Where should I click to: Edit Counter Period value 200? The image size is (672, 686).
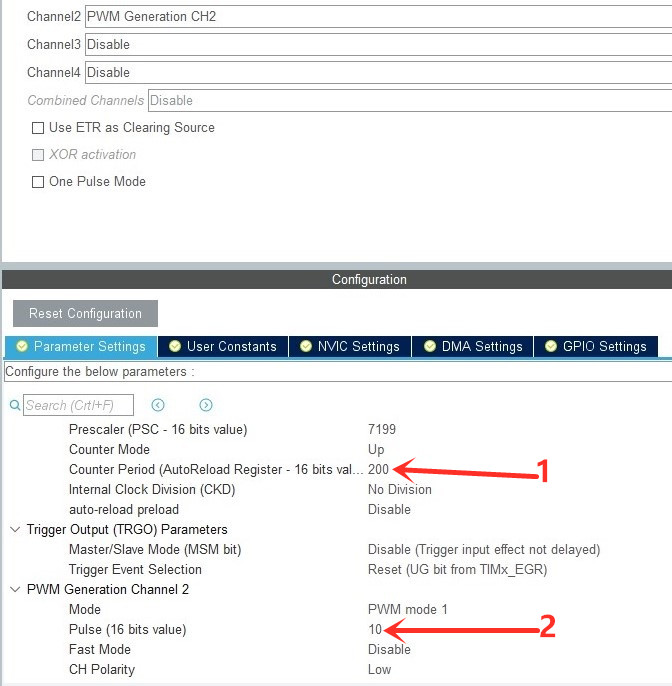(x=378, y=469)
